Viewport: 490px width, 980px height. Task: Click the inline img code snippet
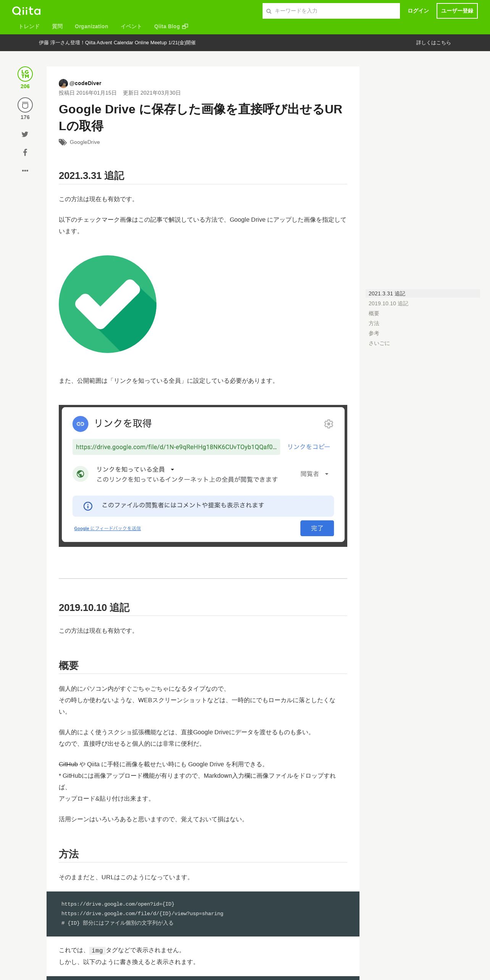click(x=97, y=951)
